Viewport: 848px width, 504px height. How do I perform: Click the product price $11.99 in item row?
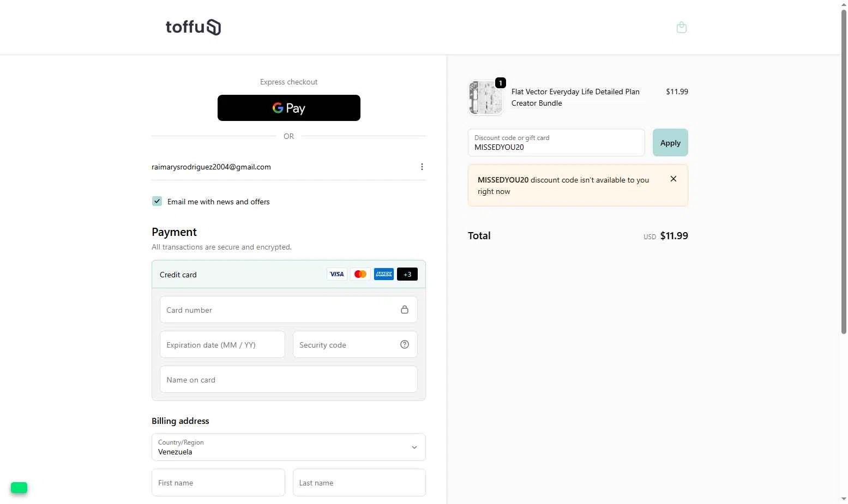[677, 92]
